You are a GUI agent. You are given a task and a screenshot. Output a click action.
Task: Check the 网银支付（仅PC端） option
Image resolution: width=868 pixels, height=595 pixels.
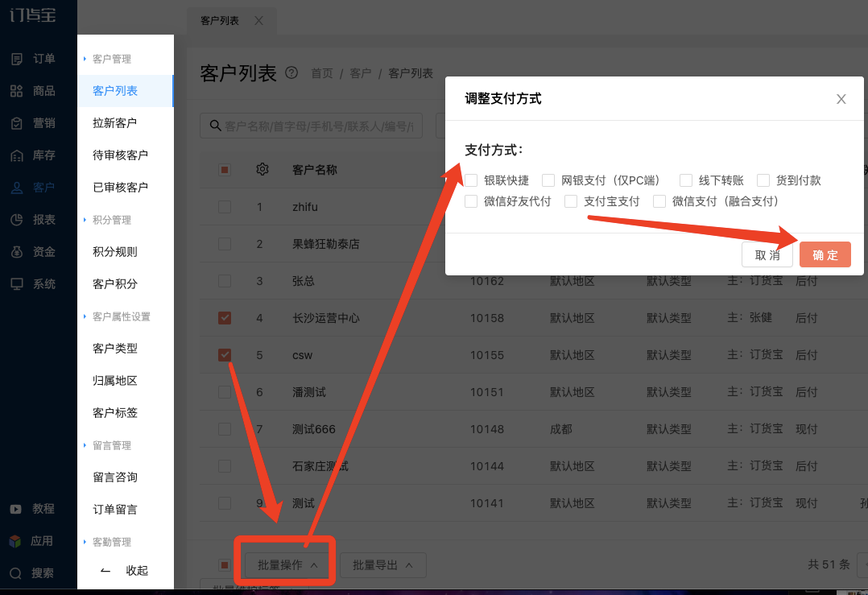click(548, 180)
